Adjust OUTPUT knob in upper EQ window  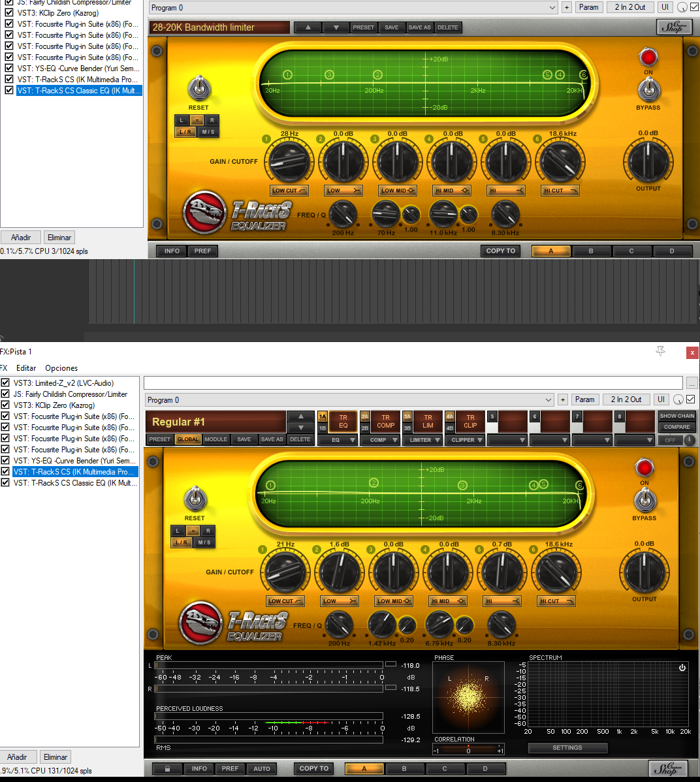tap(648, 162)
